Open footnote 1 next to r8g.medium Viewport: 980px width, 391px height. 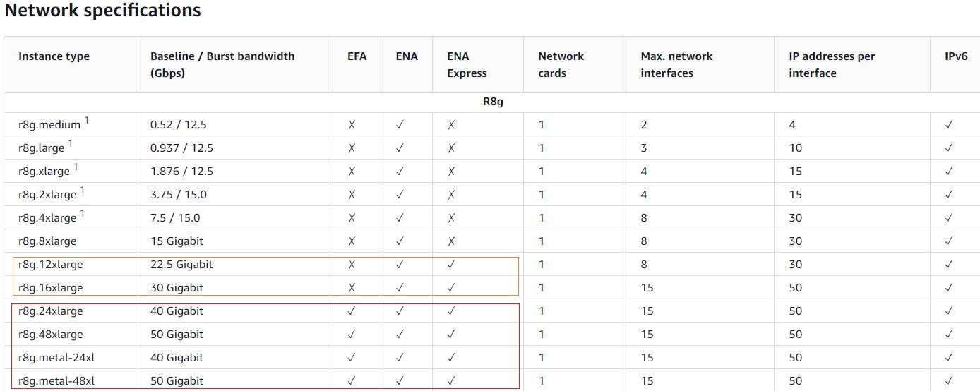pyautogui.click(x=87, y=121)
